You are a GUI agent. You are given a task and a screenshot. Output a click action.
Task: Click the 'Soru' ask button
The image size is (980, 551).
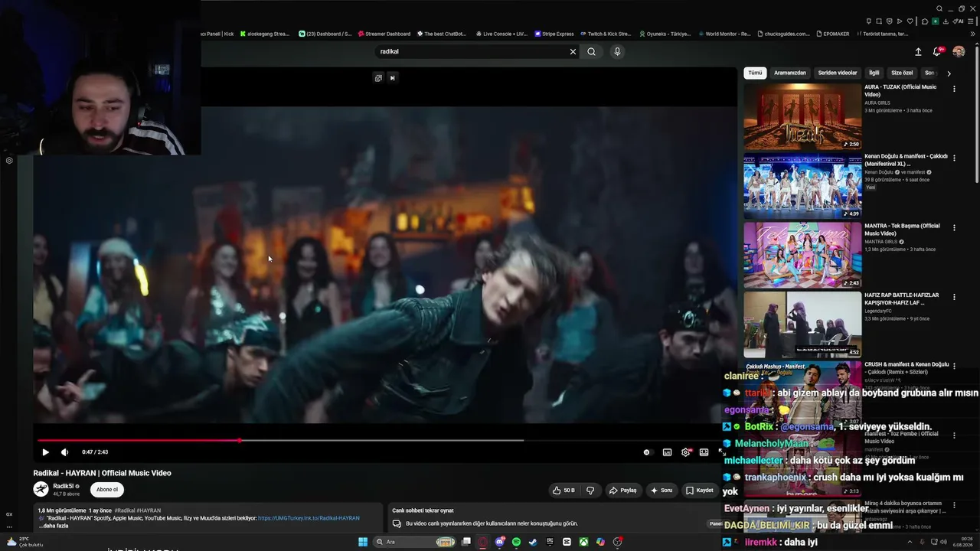[x=661, y=491]
